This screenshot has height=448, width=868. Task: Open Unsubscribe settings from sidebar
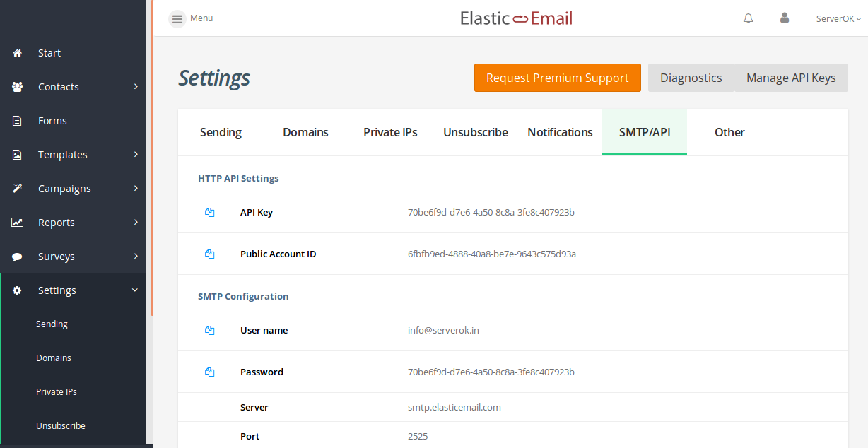(x=61, y=425)
